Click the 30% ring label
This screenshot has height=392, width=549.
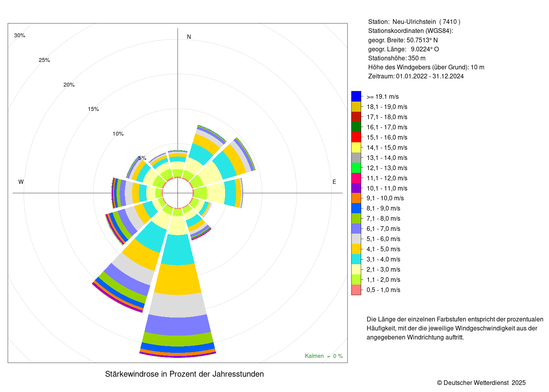tap(20, 35)
